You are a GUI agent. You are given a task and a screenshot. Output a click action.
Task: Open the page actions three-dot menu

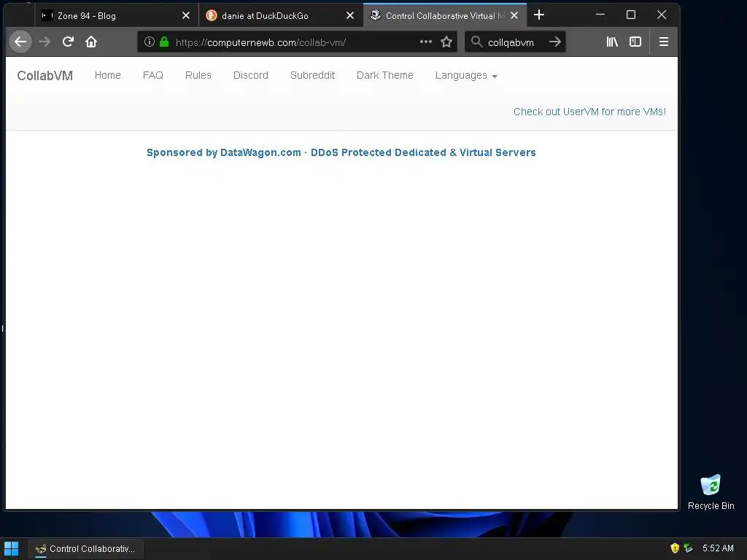(x=426, y=42)
